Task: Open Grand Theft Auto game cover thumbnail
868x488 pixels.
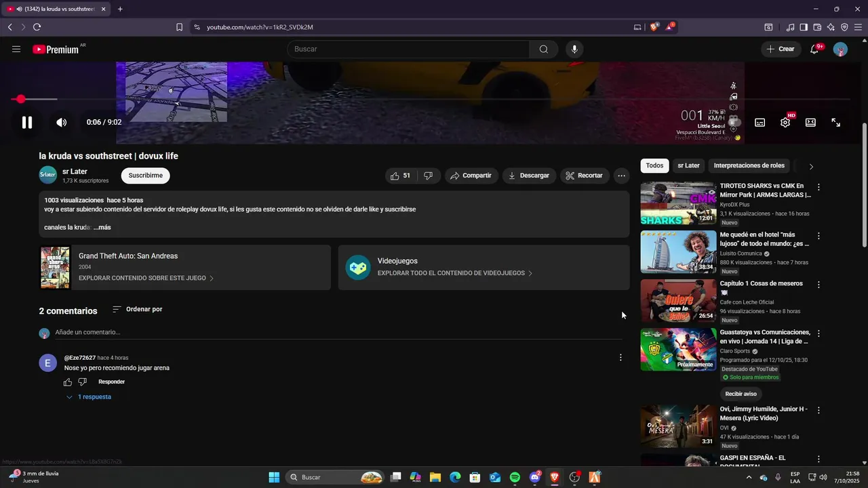Action: click(x=55, y=268)
